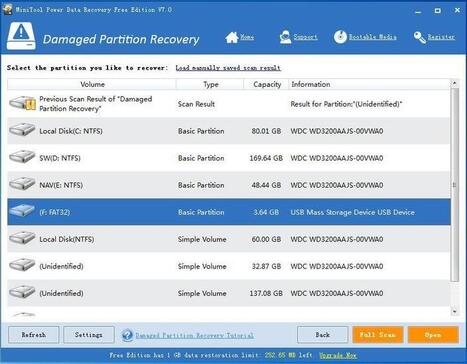Click the scrollbar up arrow

(x=455, y=83)
